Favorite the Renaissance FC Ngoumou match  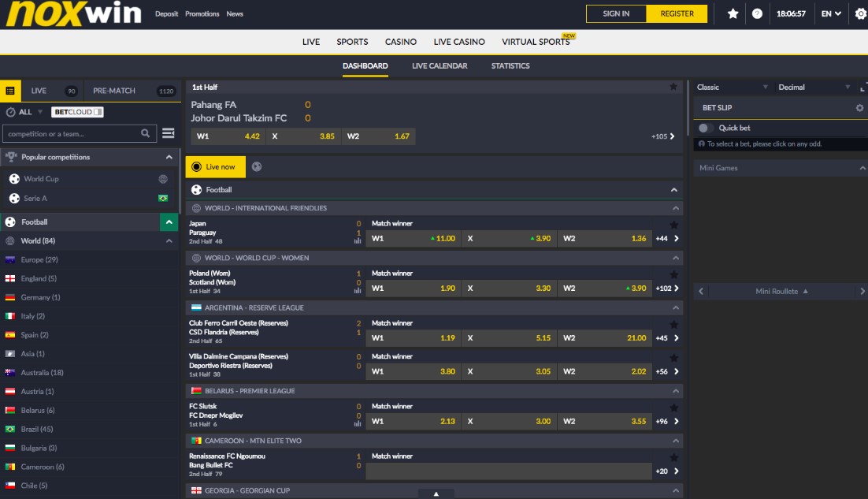pyautogui.click(x=673, y=457)
